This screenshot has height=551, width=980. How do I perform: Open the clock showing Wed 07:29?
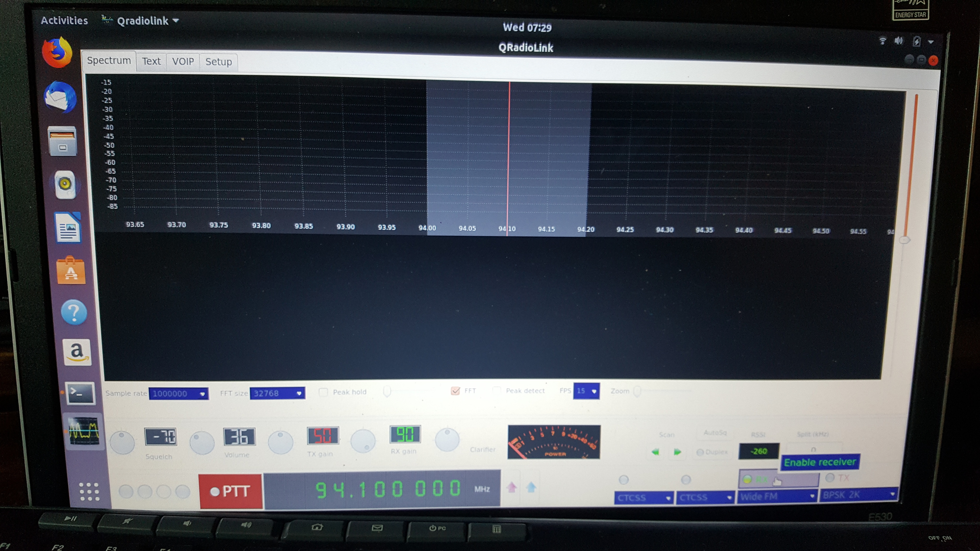pos(527,27)
